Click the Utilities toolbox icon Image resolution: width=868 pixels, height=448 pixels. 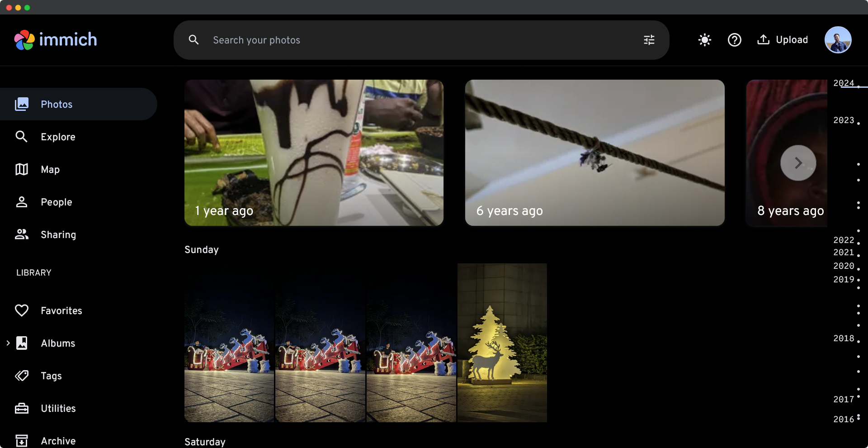click(x=22, y=408)
